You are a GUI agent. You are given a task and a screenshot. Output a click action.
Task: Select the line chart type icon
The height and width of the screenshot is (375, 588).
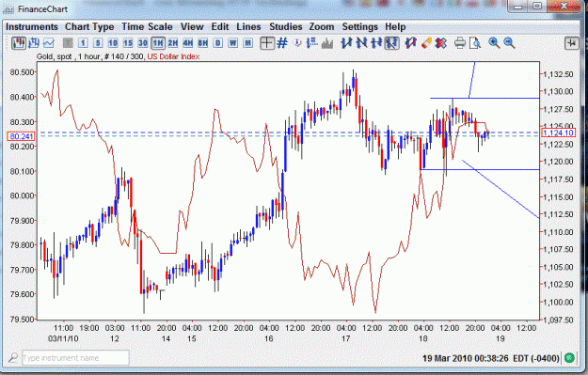48,43
